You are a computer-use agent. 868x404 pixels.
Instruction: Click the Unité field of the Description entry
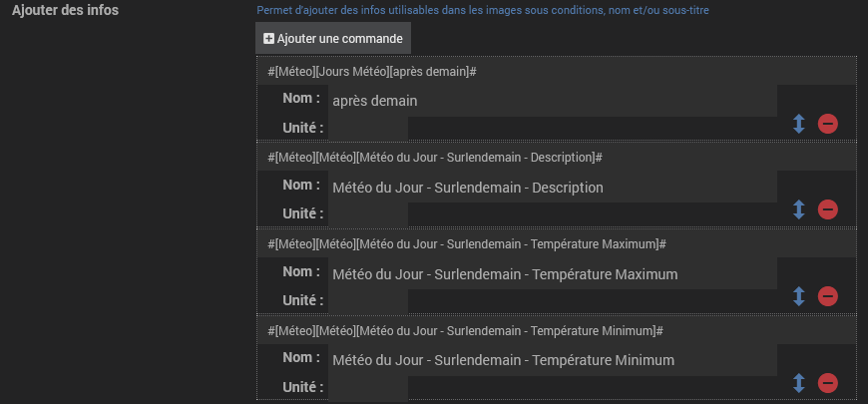tap(368, 214)
